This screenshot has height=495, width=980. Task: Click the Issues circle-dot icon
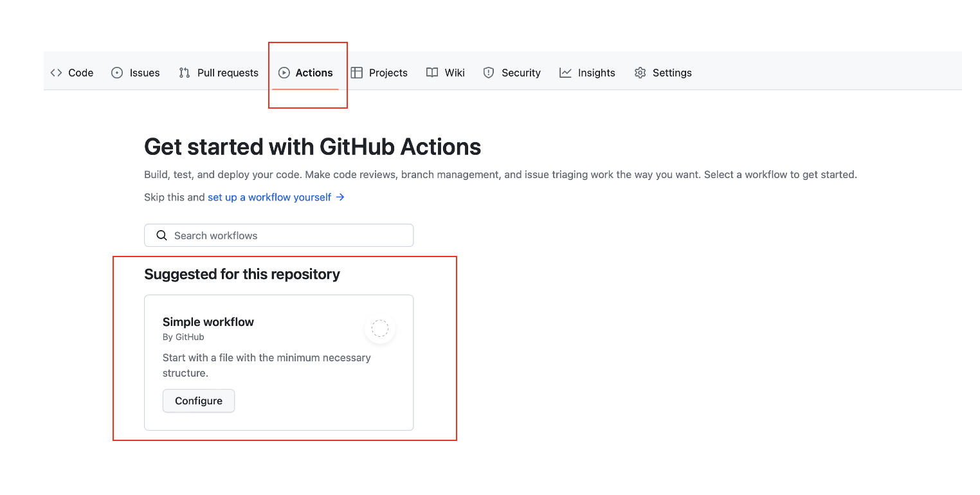[117, 73]
